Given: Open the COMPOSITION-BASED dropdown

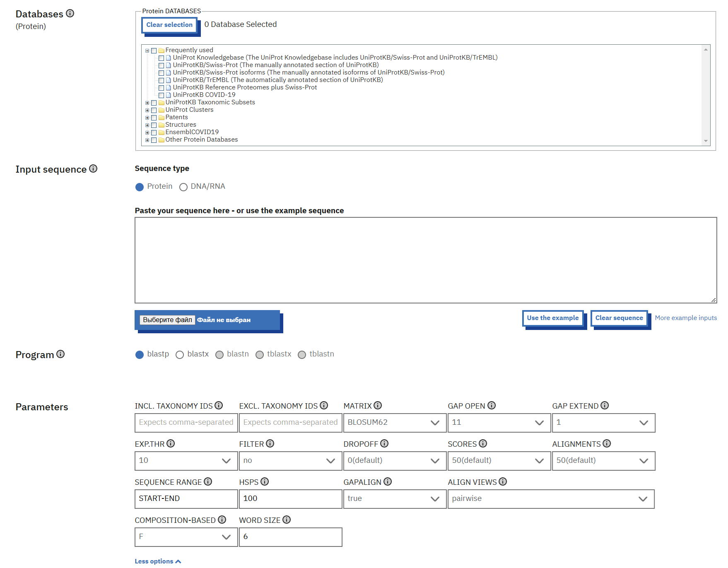Looking at the screenshot, I should pos(186,537).
